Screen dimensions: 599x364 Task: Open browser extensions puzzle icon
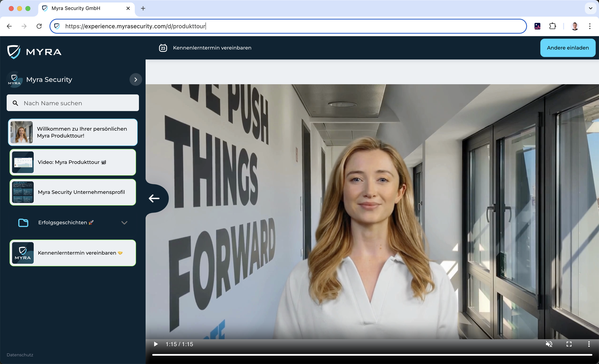click(553, 26)
